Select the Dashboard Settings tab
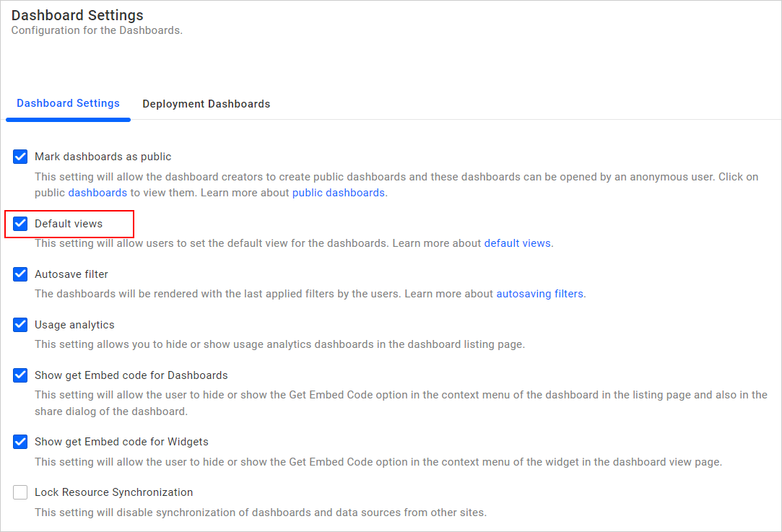Viewport: 782px width, 532px height. pyautogui.click(x=68, y=103)
